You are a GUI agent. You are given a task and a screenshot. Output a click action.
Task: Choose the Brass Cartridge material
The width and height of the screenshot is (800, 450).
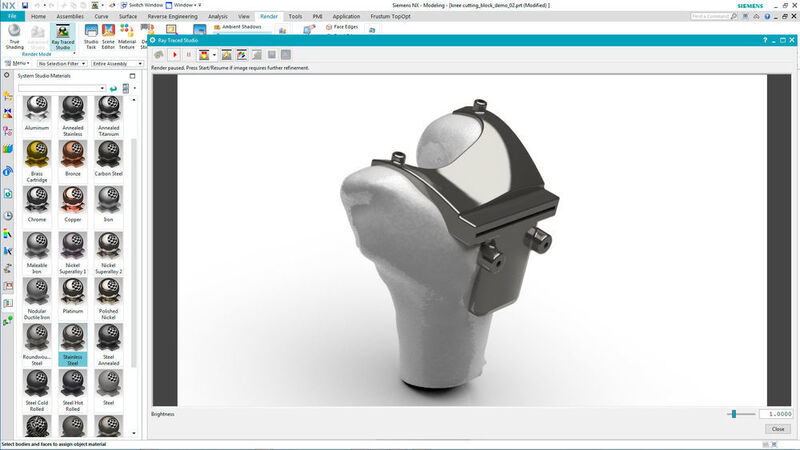click(x=37, y=162)
